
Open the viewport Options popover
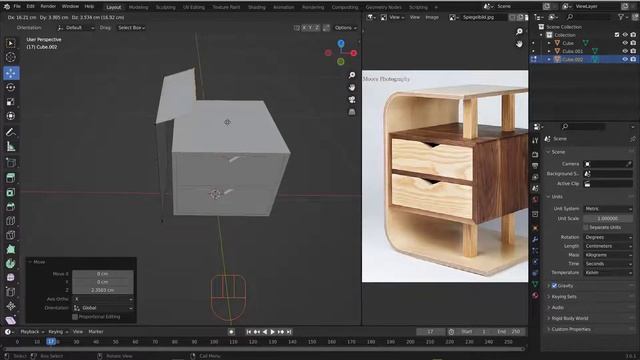(x=345, y=28)
